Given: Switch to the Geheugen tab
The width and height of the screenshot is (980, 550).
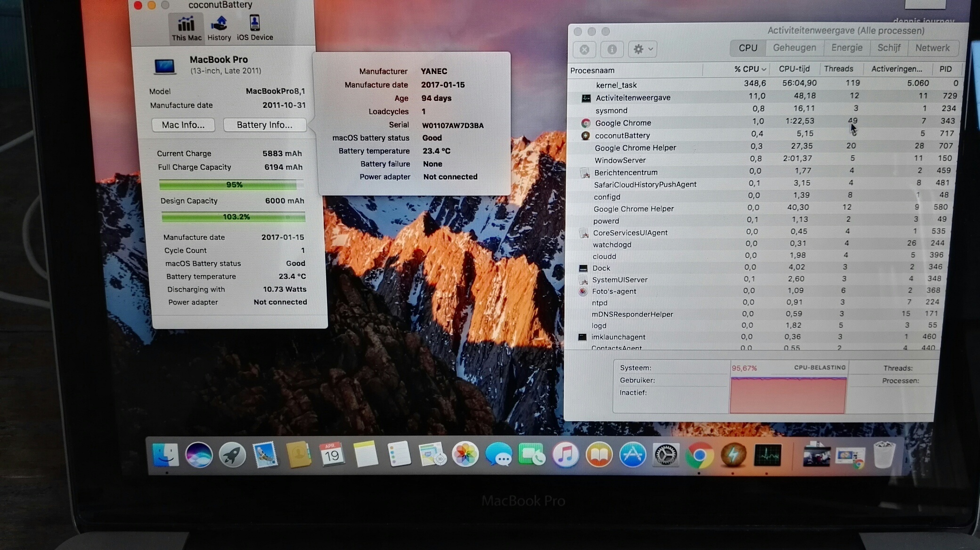Looking at the screenshot, I should pyautogui.click(x=794, y=48).
